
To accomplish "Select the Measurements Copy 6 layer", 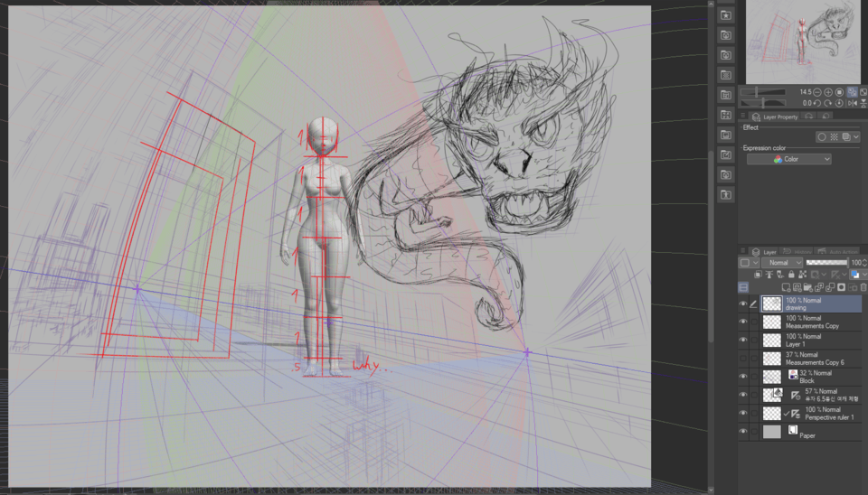I will (x=812, y=359).
